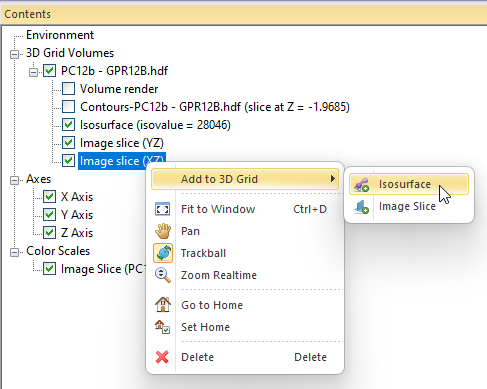Click the Image Slice icon in submenu
Viewport: 487px width, 389px height.
pyautogui.click(x=361, y=207)
